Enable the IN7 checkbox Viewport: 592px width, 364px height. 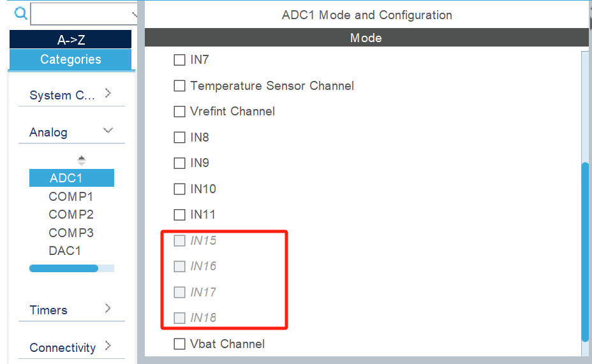(180, 60)
